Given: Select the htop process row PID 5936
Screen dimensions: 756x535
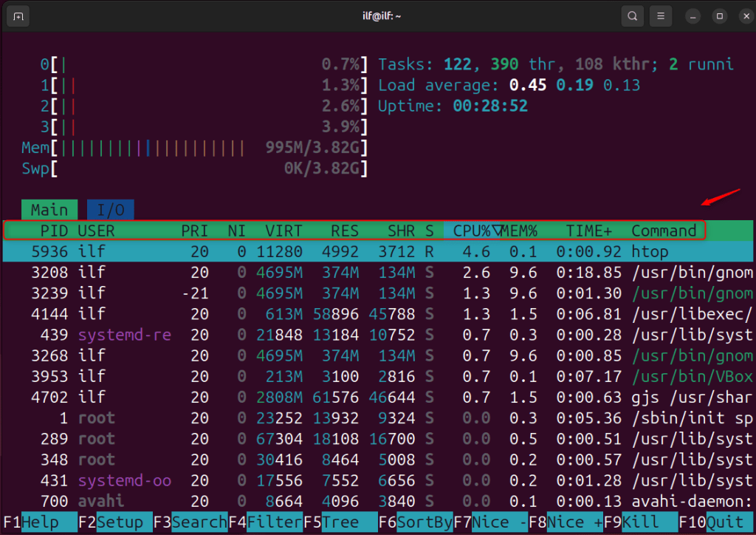Looking at the screenshot, I should pos(295,251).
